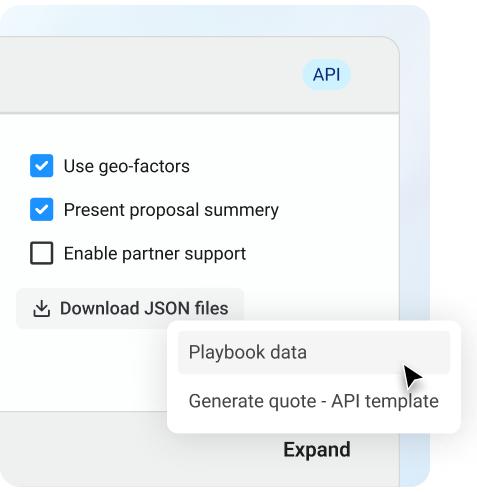Choose Generate quote - API template

coord(314,401)
